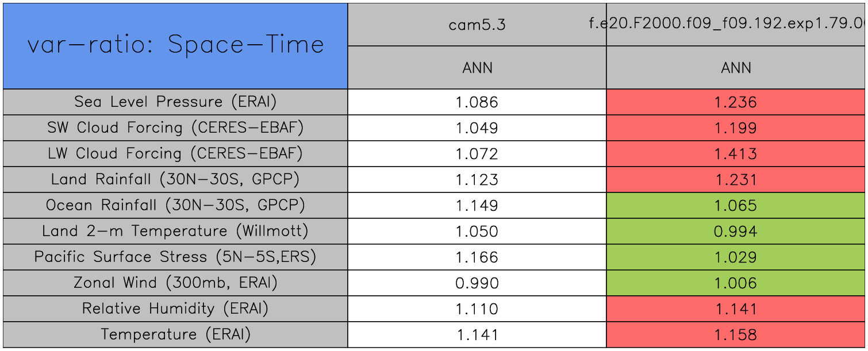Screen dimensions: 868x351
Task: Click the Zonal Wind (300mb, ERAI) label
Action: pos(175,283)
